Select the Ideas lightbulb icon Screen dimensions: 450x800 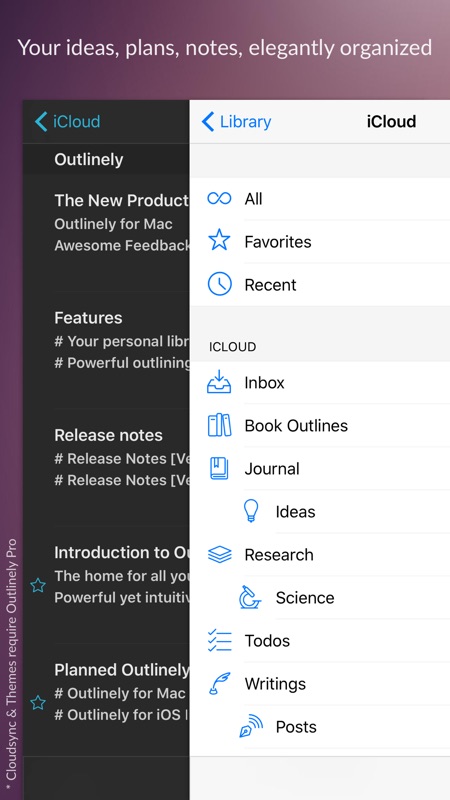point(251,511)
